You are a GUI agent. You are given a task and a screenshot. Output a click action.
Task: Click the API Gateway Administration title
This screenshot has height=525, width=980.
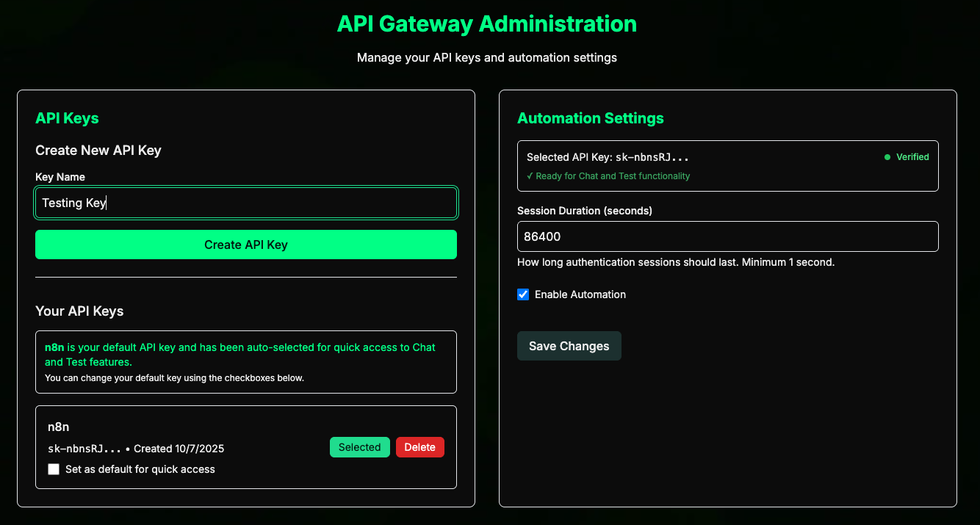point(487,23)
